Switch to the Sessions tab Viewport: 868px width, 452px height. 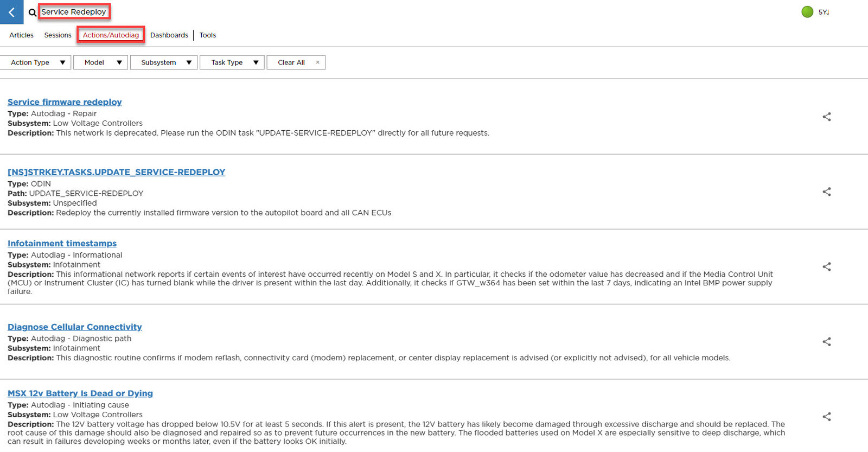[58, 35]
